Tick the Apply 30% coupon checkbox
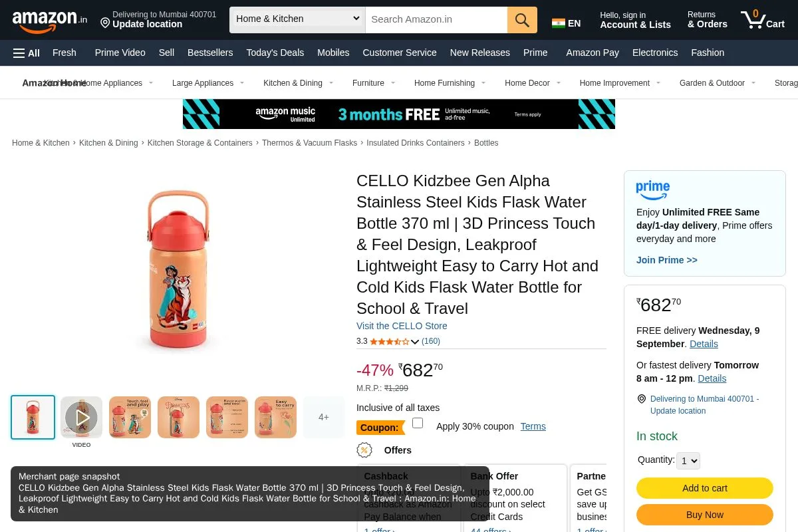The image size is (798, 532). (418, 423)
